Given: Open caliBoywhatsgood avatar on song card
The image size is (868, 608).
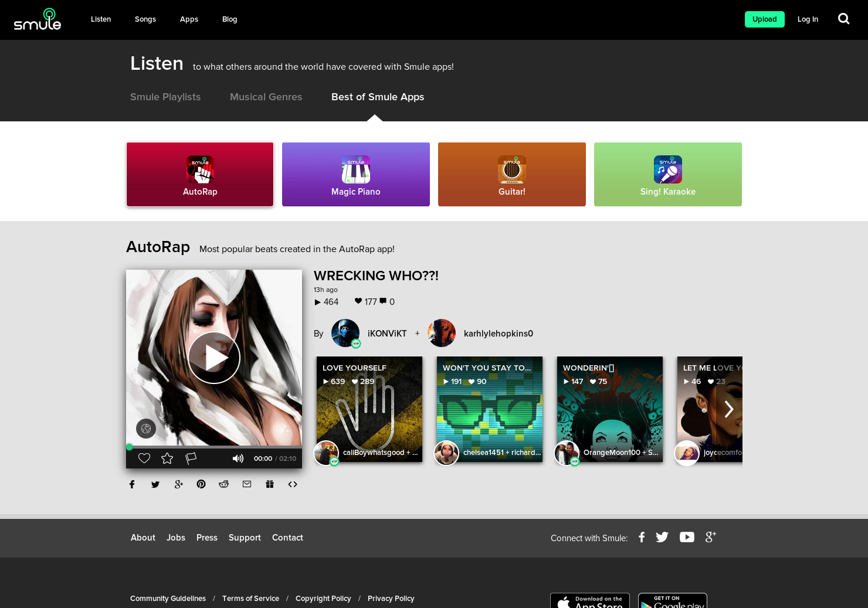Looking at the screenshot, I should pyautogui.click(x=326, y=453).
